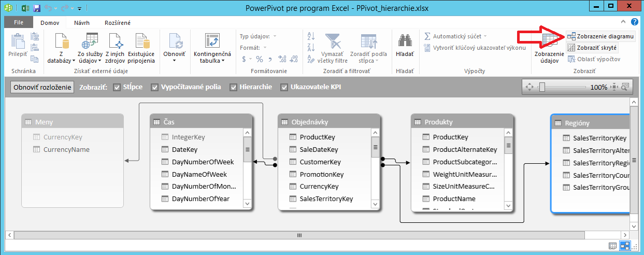644x255 pixels.
Task: Click Čas table vertical scrollbar
Action: pyautogui.click(x=248, y=169)
